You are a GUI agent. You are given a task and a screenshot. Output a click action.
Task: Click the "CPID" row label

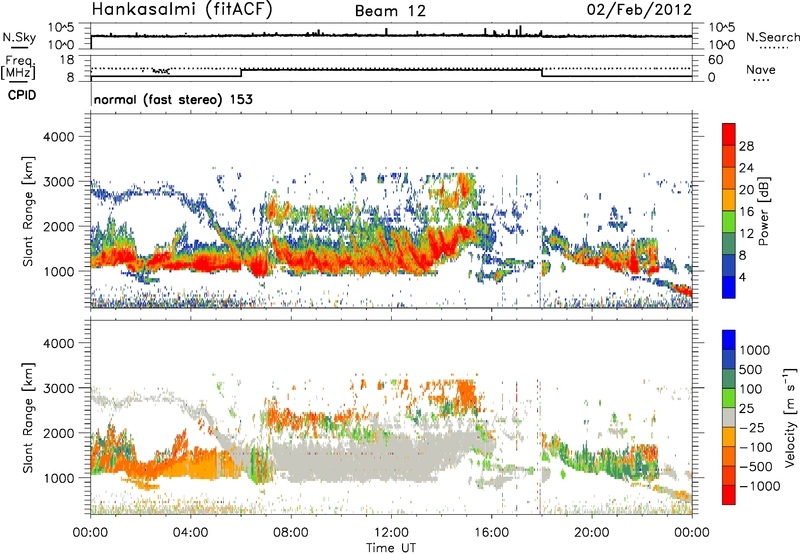pyautogui.click(x=22, y=95)
